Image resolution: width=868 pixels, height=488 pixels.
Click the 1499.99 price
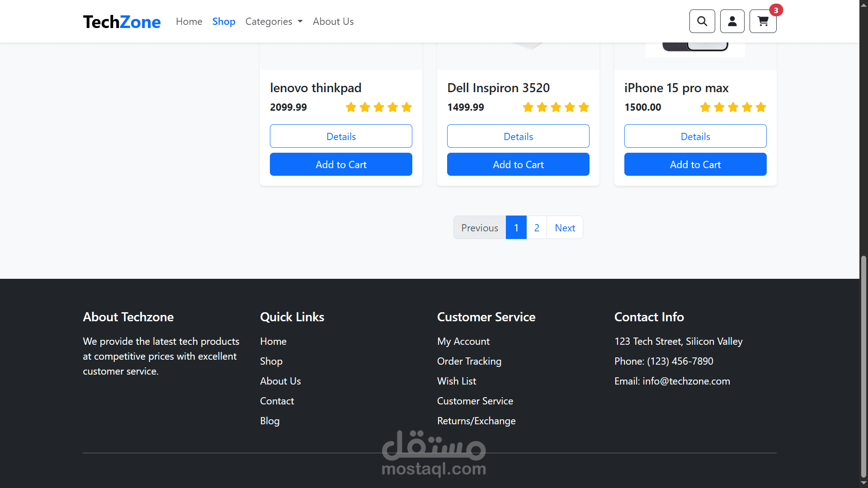click(x=466, y=107)
